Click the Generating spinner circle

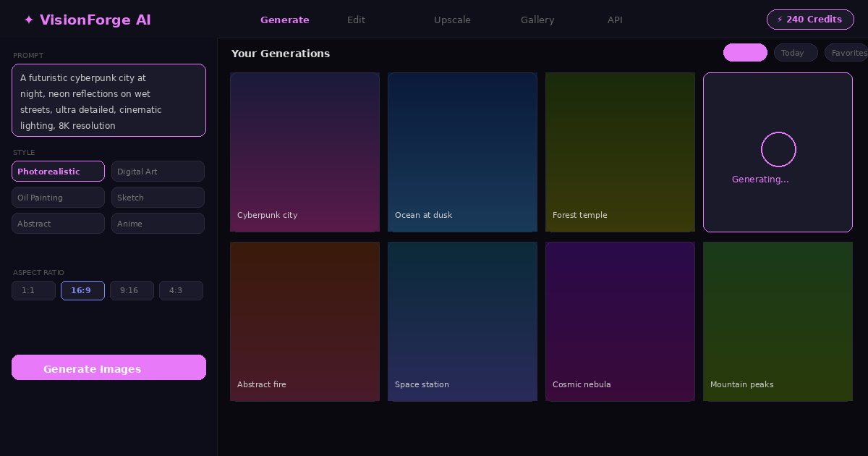[778, 150]
